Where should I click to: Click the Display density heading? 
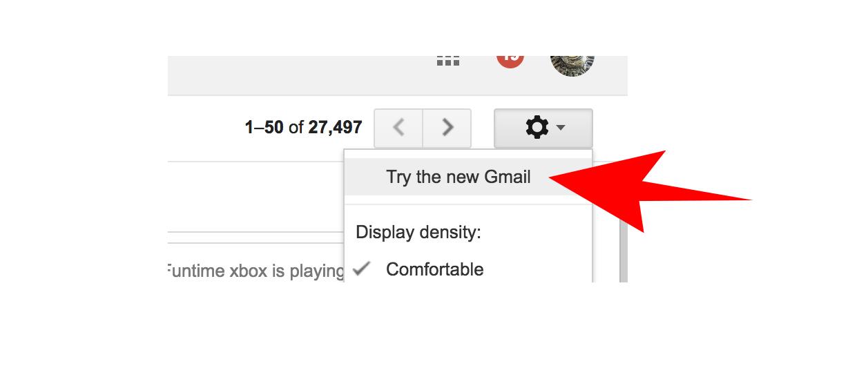pos(418,232)
